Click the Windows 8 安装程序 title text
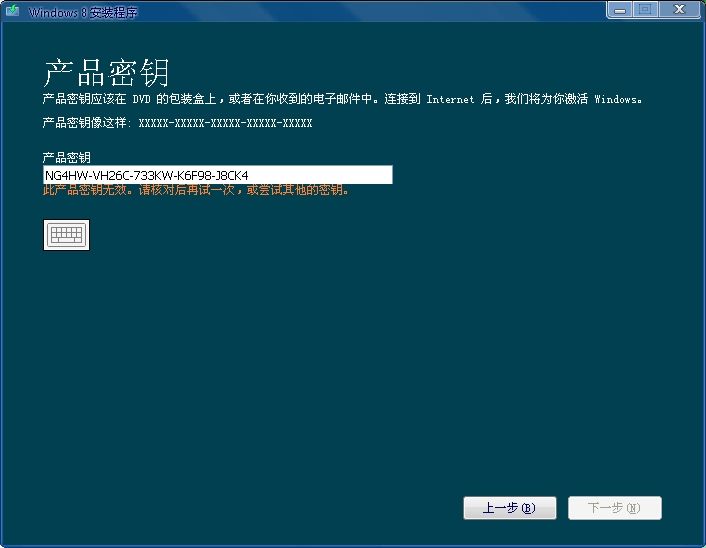This screenshot has height=548, width=706. (83, 13)
